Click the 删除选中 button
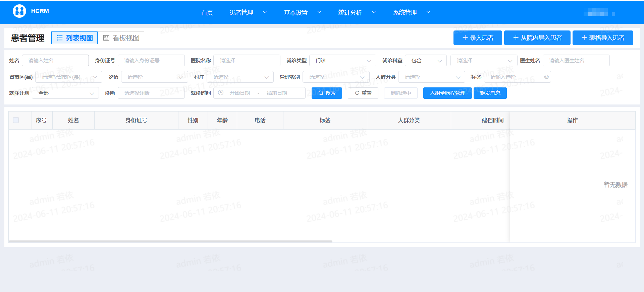Image resolution: width=644 pixels, height=292 pixels. (x=401, y=93)
